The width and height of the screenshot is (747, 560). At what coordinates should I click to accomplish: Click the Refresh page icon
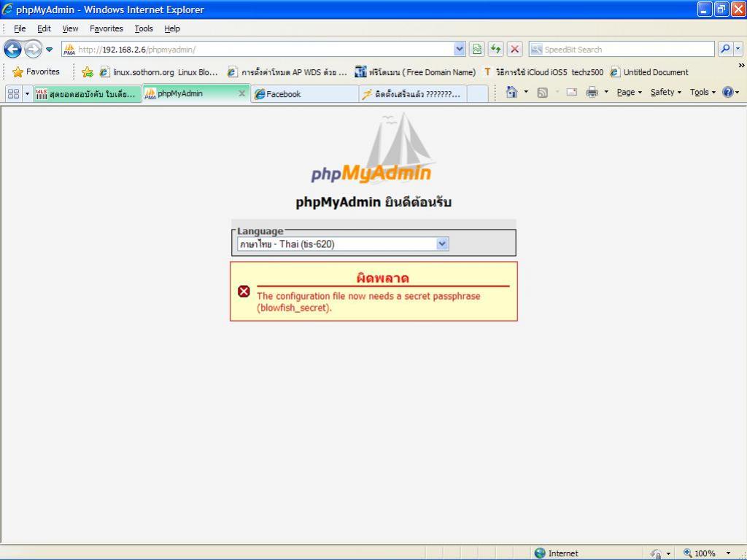click(x=496, y=49)
